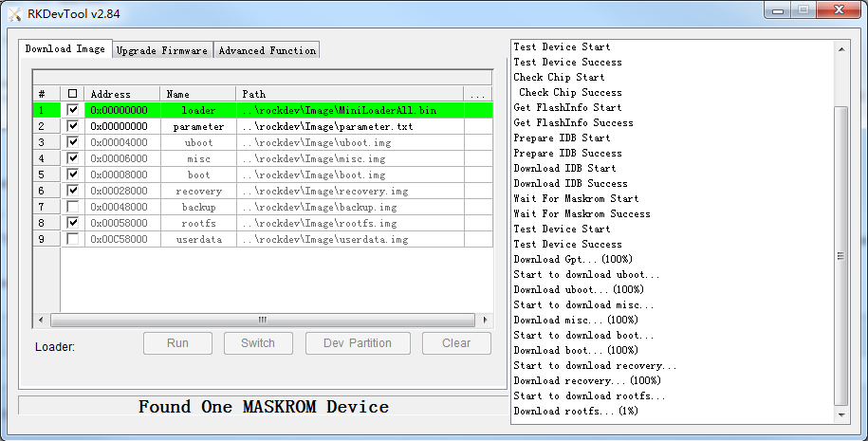The image size is (868, 441).
Task: Switch to the Download Image tab
Action: click(x=65, y=48)
